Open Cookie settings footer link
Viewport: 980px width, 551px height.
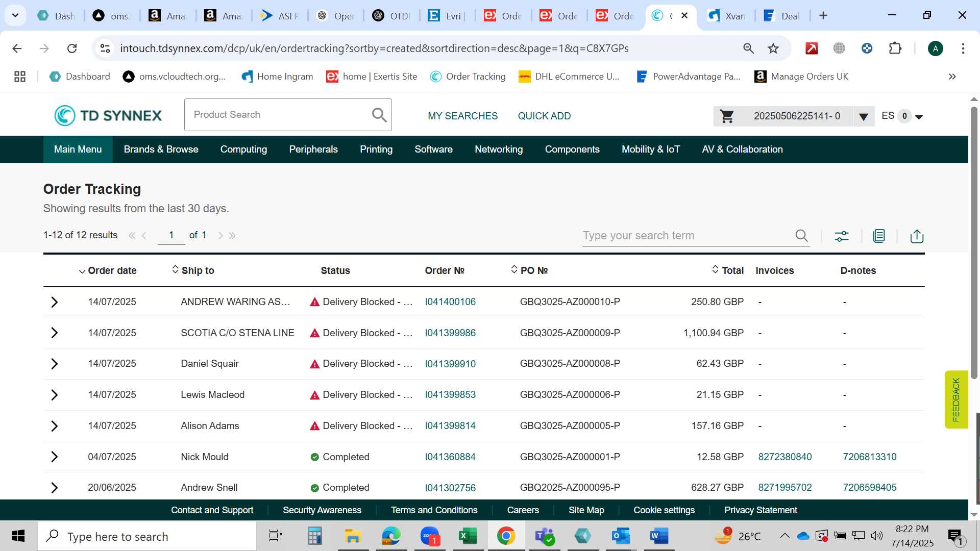point(664,510)
